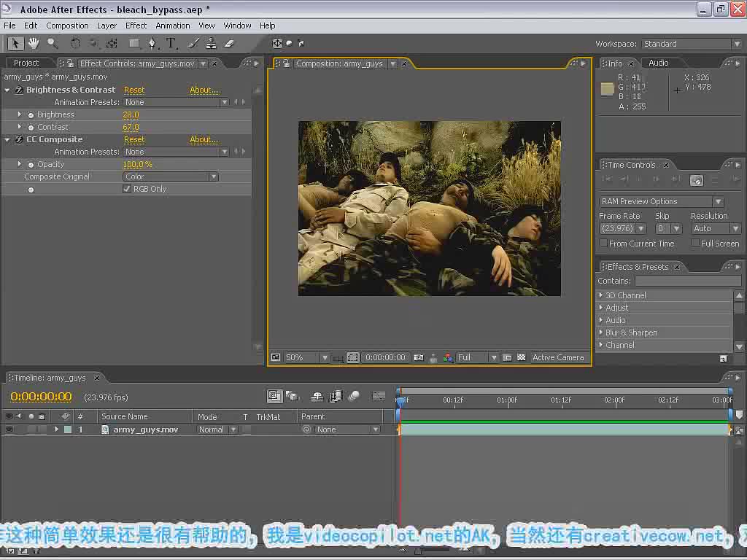Viewport: 747px width, 560px height.
Task: Reset the Brightness & Contrast effect
Action: pos(134,90)
